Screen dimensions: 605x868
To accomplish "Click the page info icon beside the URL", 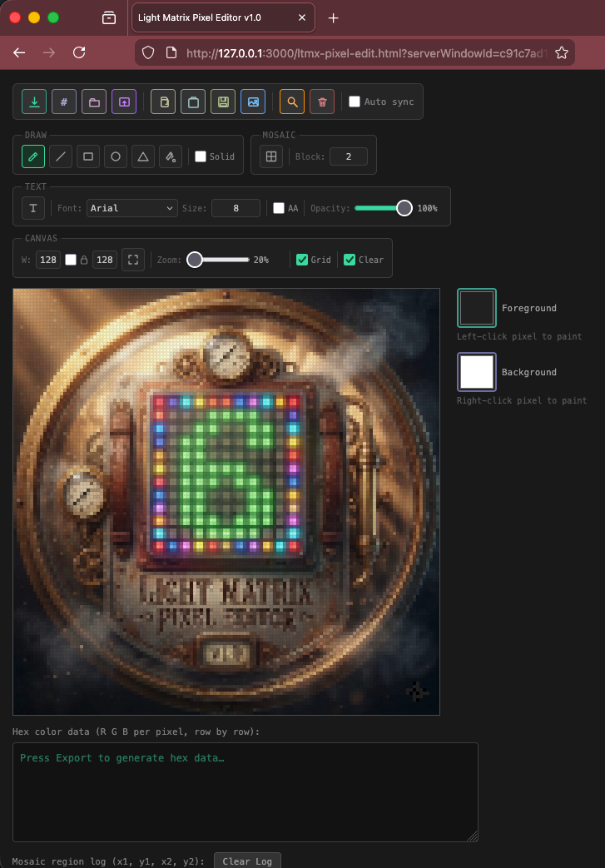I will 171,52.
